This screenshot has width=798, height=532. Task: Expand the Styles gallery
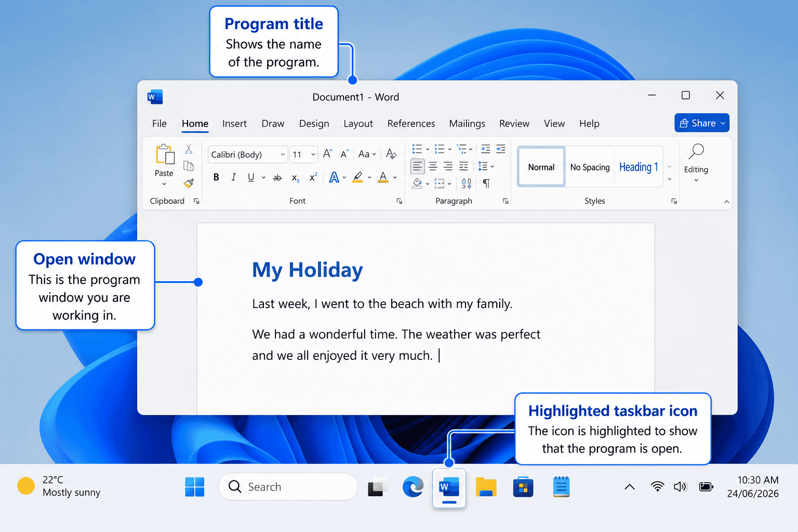click(x=670, y=179)
